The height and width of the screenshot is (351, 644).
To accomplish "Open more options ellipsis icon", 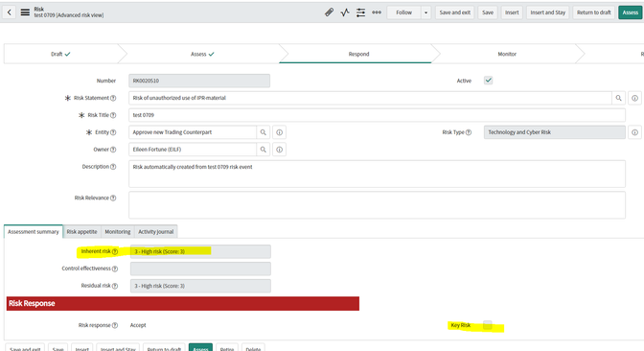I will 377,12.
